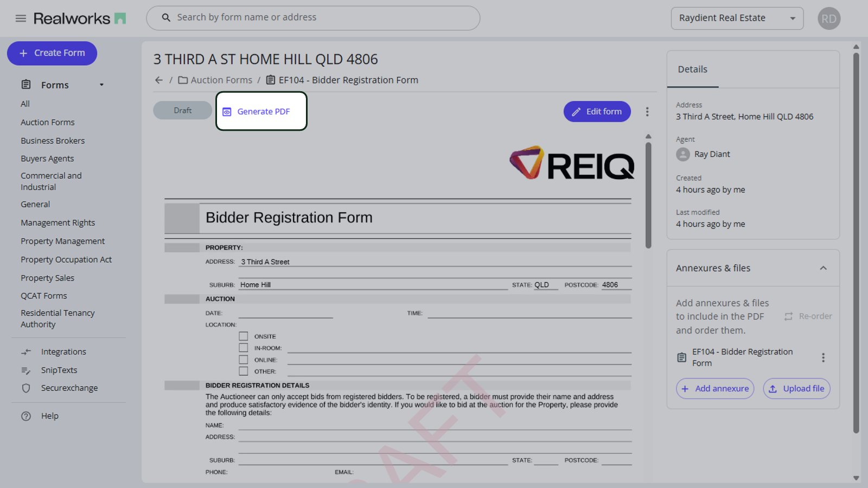
Task: Open the RD user avatar menu
Action: click(x=828, y=18)
